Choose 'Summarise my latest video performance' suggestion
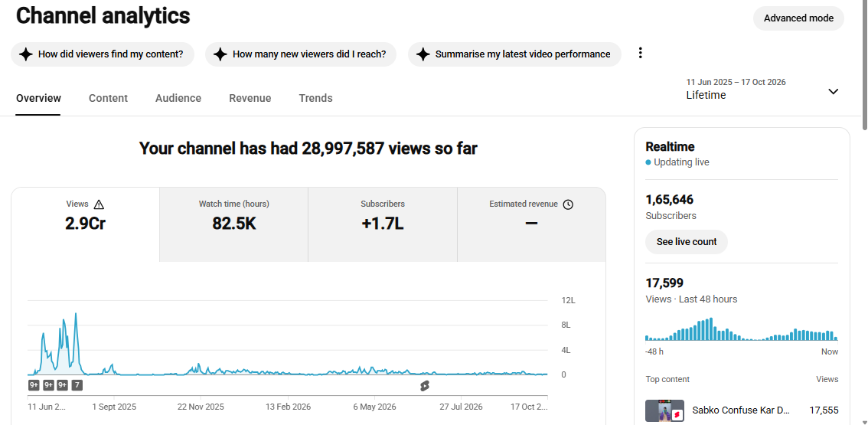 [x=514, y=54]
